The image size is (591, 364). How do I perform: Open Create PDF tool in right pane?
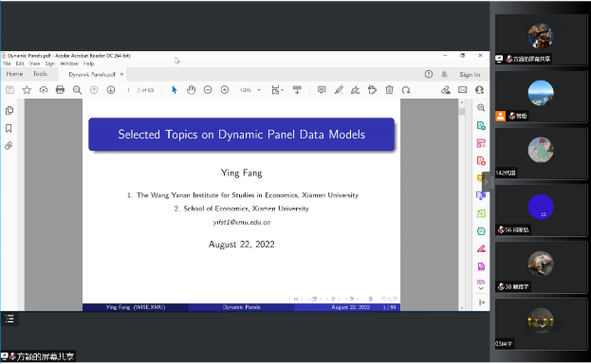481,161
